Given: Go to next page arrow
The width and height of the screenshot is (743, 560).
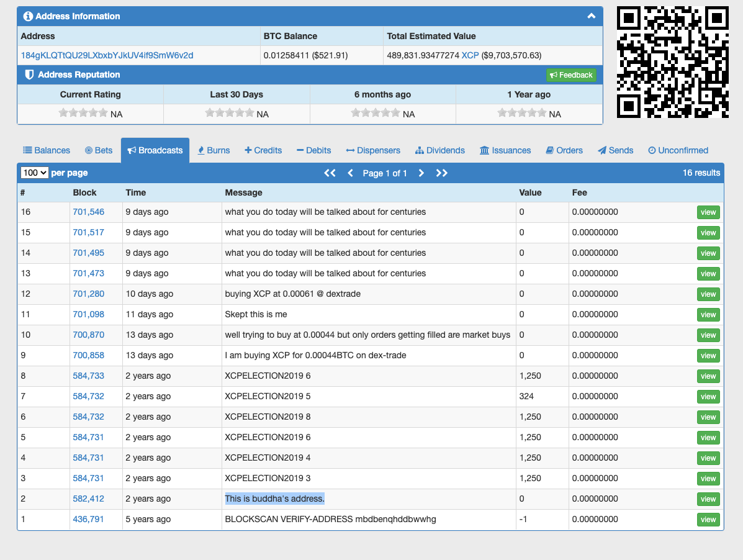Looking at the screenshot, I should [421, 173].
